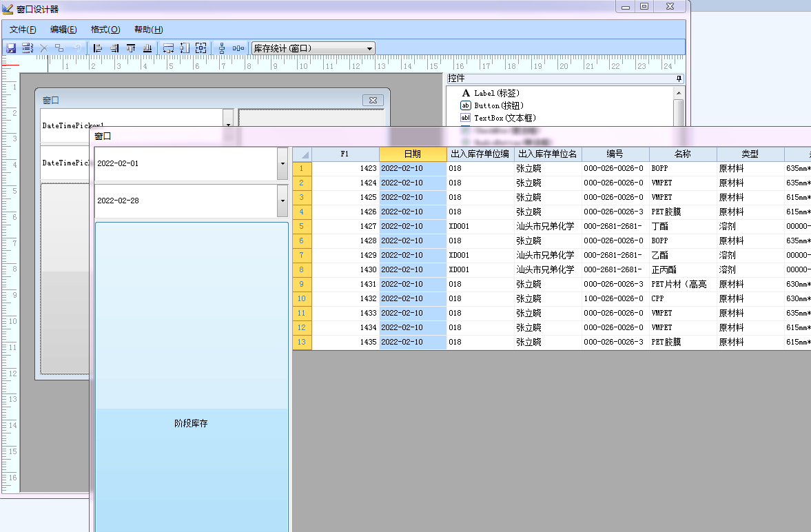This screenshot has width=811, height=532.
Task: Click the overlapping squares icon in the toolbar
Action: [59, 48]
